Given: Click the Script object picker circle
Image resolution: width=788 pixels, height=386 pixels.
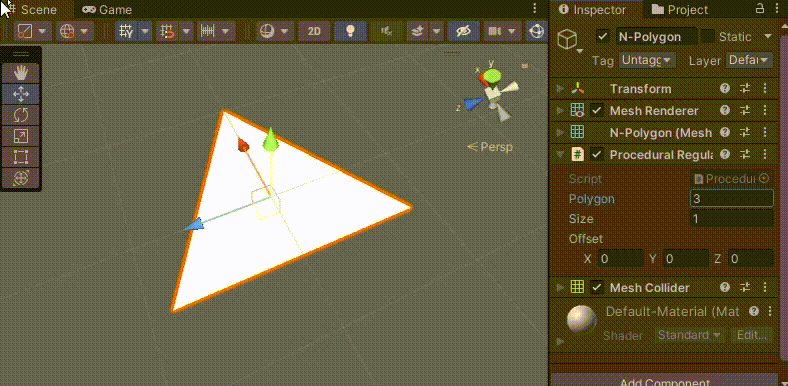Looking at the screenshot, I should (x=764, y=178).
